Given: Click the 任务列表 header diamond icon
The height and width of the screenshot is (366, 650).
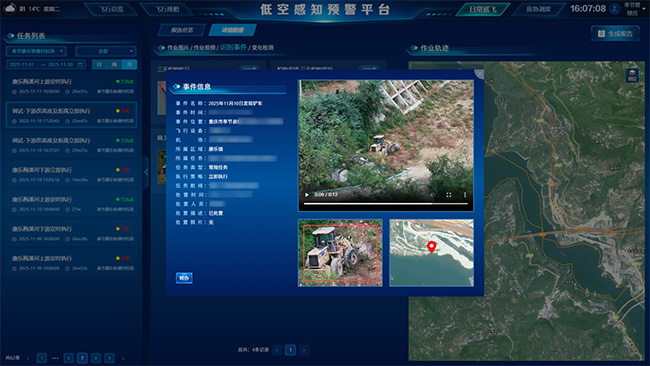Looking at the screenshot, I should coord(11,36).
